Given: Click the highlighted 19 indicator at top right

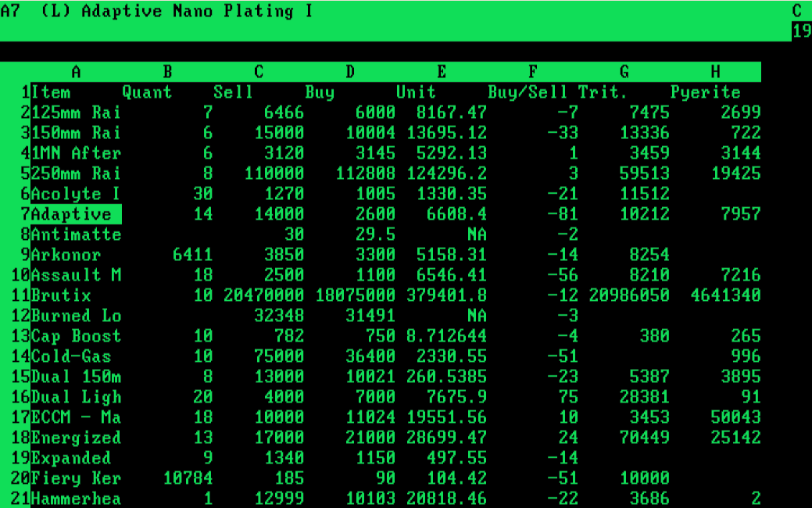Looking at the screenshot, I should coord(801,31).
